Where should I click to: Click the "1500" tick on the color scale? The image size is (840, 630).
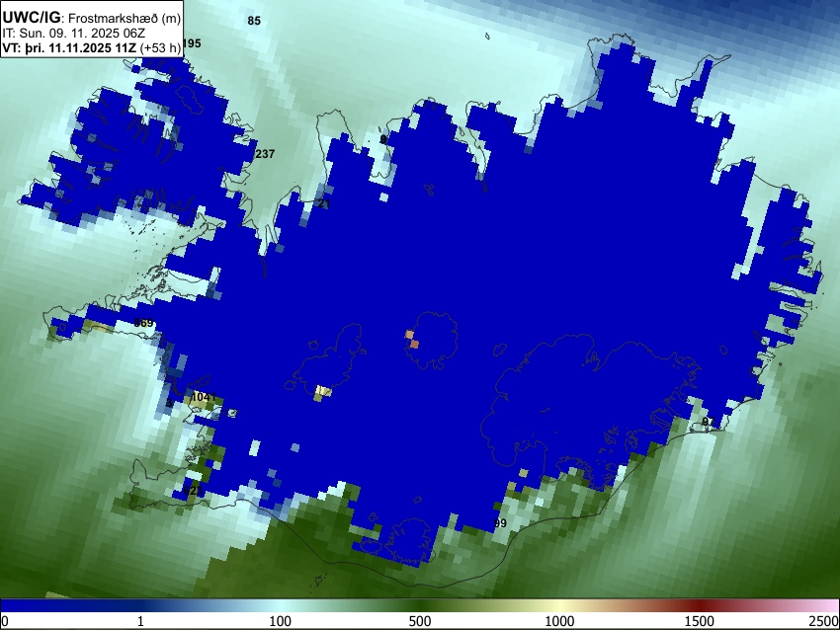700,621
